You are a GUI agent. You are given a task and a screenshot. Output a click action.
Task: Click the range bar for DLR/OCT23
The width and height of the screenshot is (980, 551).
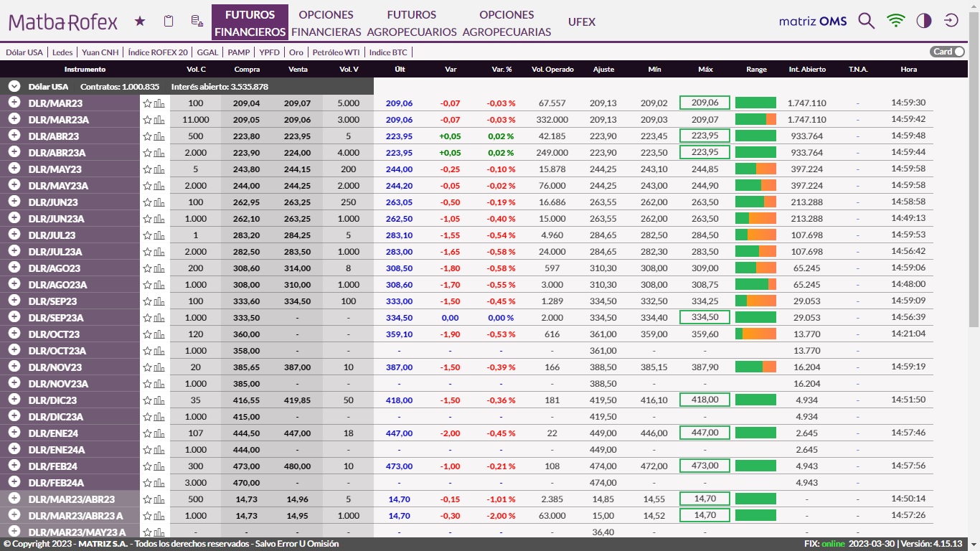click(x=755, y=334)
